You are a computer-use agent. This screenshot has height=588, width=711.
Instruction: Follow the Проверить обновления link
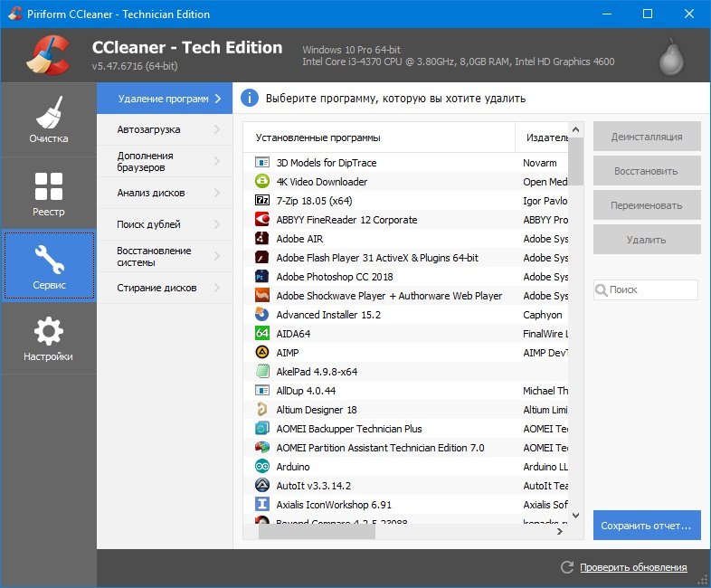pos(633,567)
